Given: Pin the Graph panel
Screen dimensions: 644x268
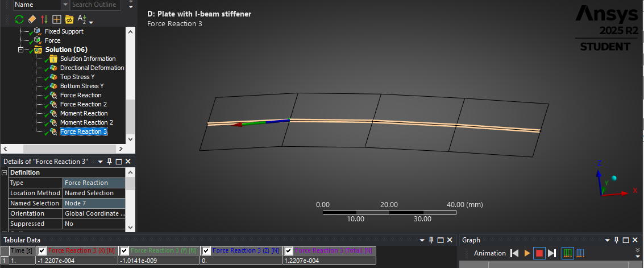Looking at the screenshot, I should (617, 240).
